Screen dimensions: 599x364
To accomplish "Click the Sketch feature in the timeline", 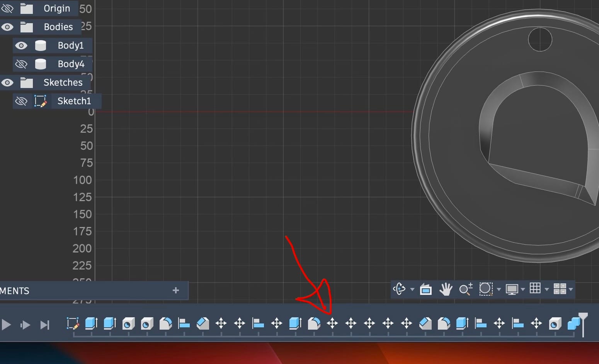I will pos(73,323).
